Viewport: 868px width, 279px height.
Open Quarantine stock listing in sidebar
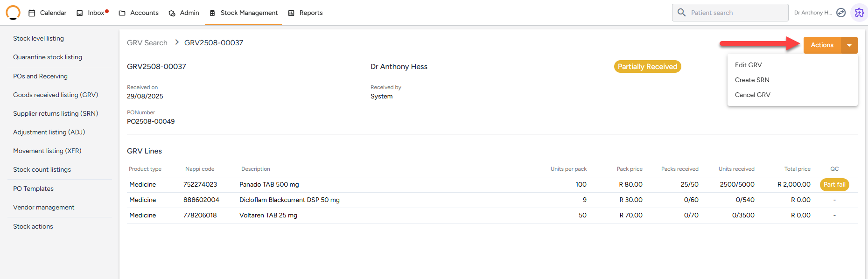click(x=48, y=57)
